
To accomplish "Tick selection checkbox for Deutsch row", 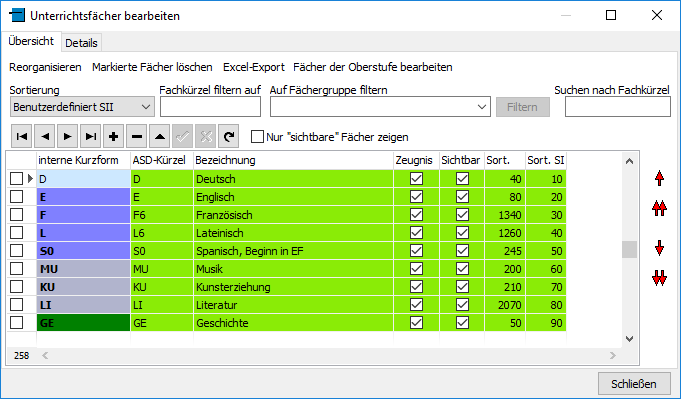I will [x=17, y=178].
